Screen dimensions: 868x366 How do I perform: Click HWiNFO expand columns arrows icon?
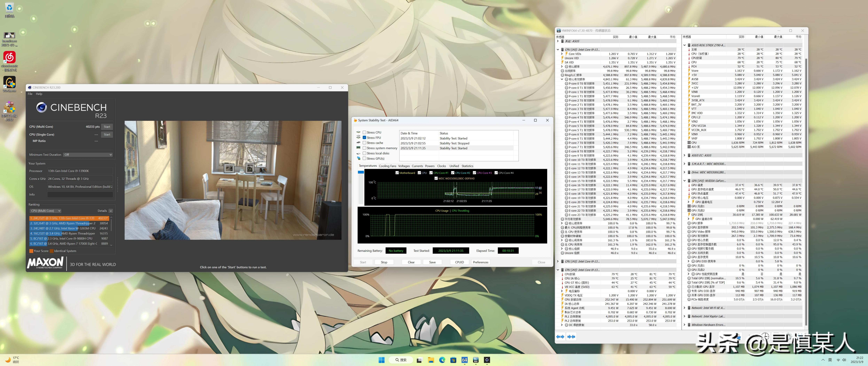pyautogui.click(x=560, y=336)
